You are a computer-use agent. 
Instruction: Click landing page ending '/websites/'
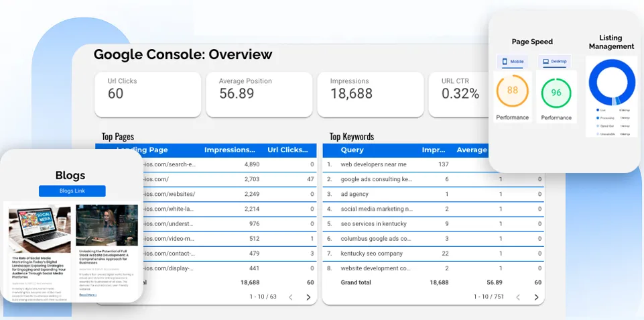170,194
